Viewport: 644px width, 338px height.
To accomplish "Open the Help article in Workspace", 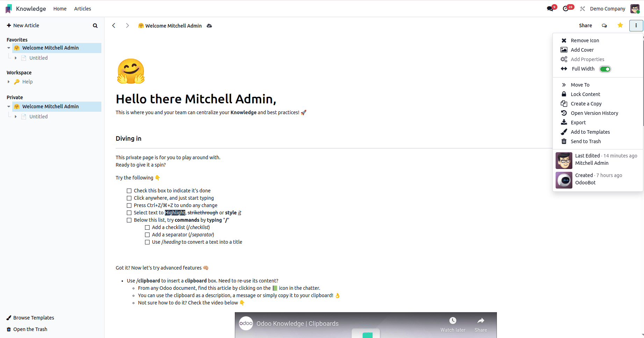I will click(x=27, y=82).
